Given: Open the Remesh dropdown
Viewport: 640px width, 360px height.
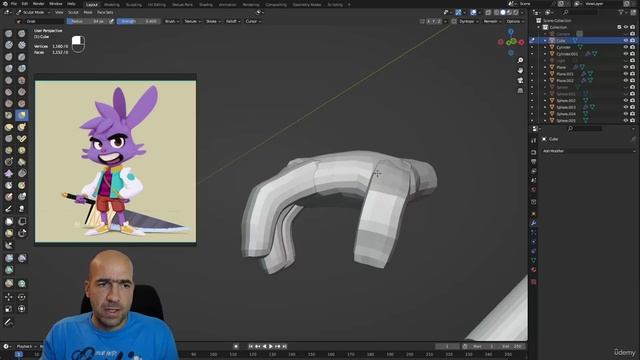Looking at the screenshot, I should click(492, 21).
